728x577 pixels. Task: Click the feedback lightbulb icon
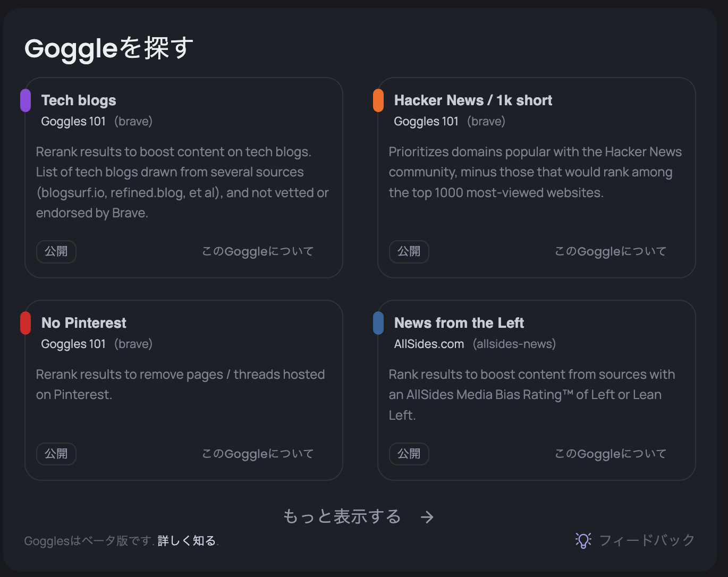tap(583, 540)
